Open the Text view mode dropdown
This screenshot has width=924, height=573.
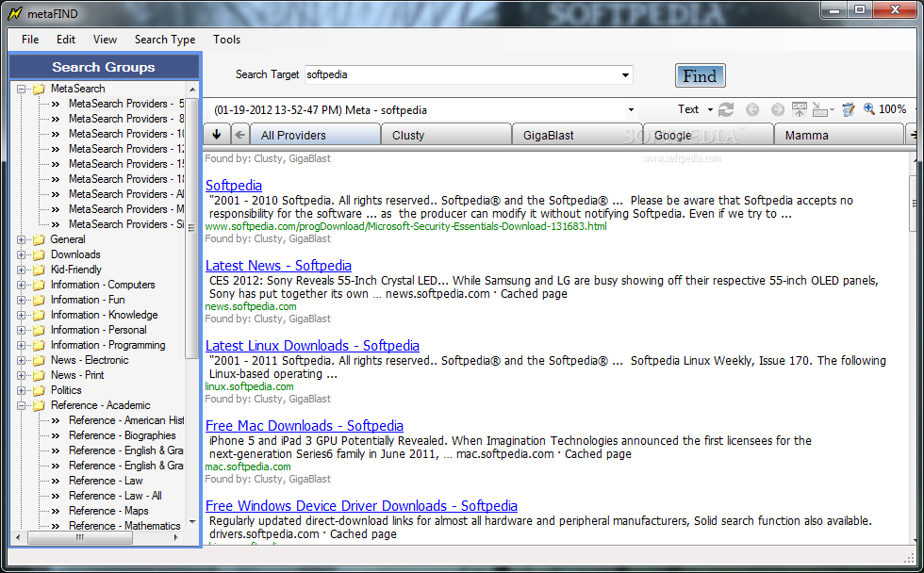[710, 109]
